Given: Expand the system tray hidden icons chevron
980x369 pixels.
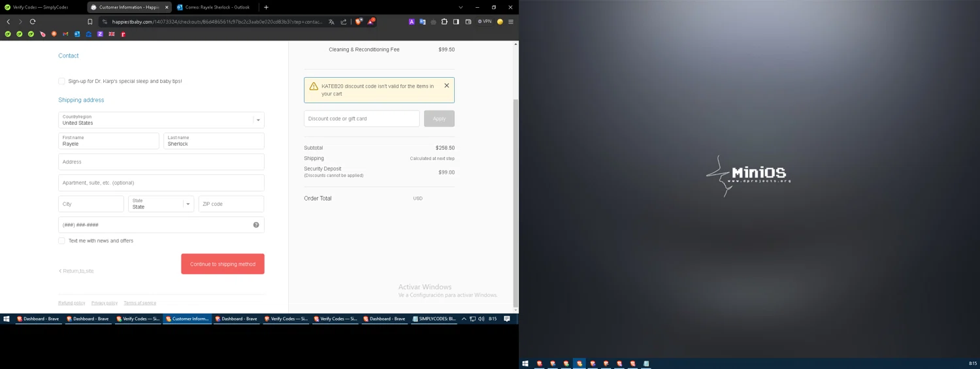Looking at the screenshot, I should 464,319.
